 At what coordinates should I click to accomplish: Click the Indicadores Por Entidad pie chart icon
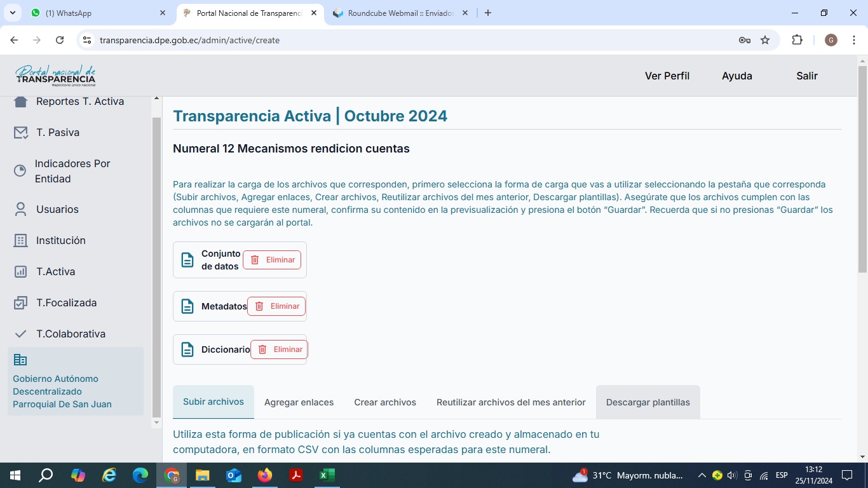(20, 171)
